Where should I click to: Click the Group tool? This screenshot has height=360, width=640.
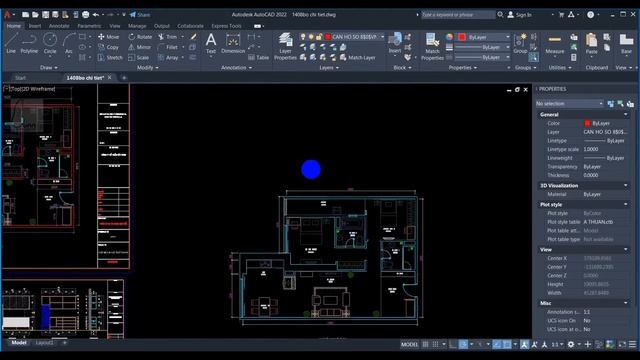point(520,43)
